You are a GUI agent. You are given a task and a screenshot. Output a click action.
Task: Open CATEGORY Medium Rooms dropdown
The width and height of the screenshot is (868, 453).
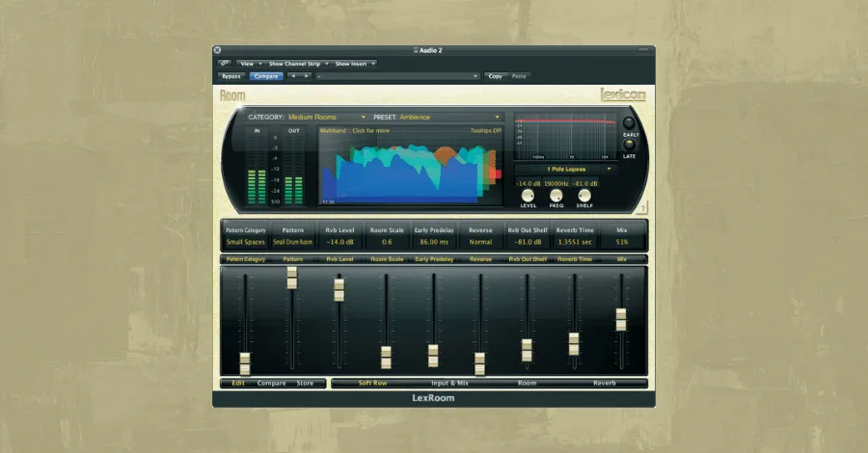coord(327,118)
